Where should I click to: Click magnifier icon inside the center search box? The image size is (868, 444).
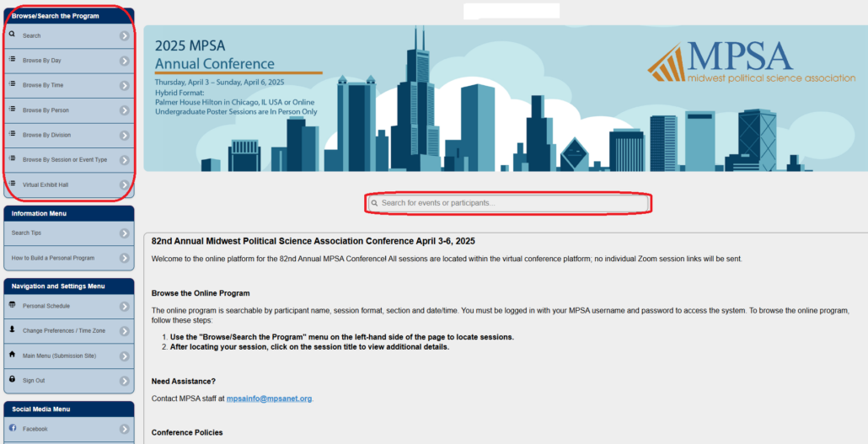(x=375, y=203)
